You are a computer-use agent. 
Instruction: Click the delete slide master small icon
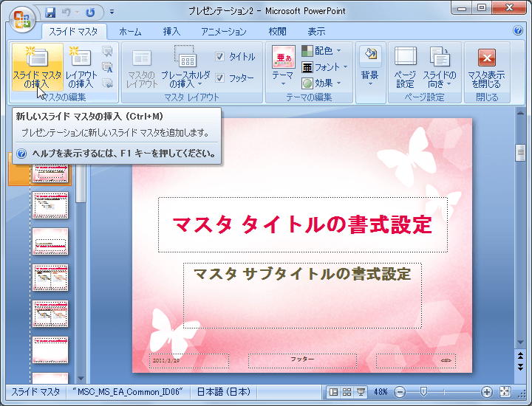pyautogui.click(x=108, y=51)
